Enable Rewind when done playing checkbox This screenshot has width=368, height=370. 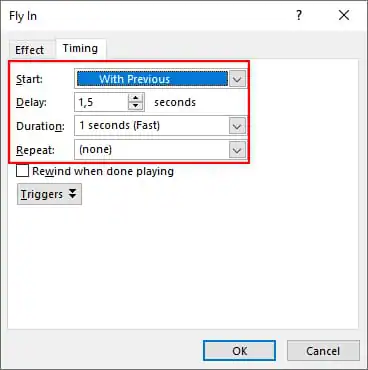[x=22, y=171]
